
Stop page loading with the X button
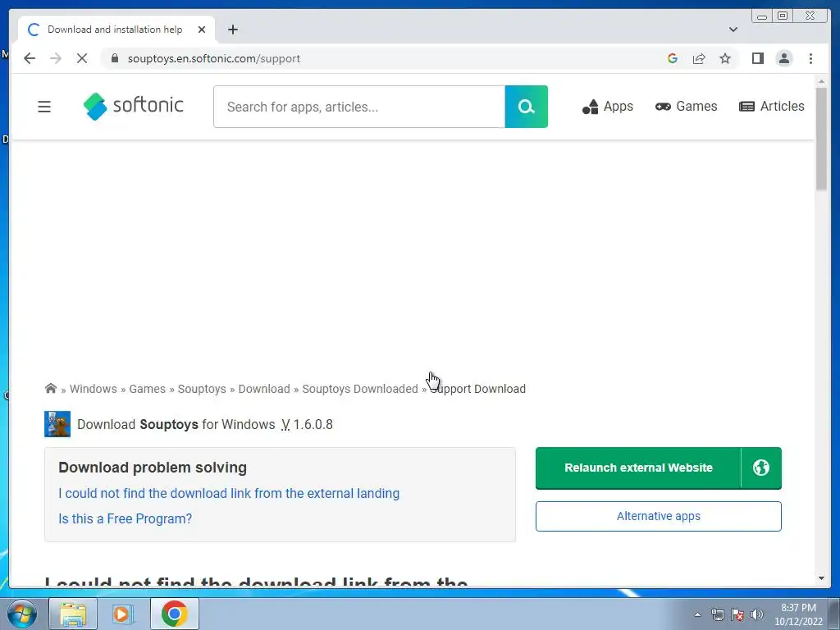click(x=82, y=58)
